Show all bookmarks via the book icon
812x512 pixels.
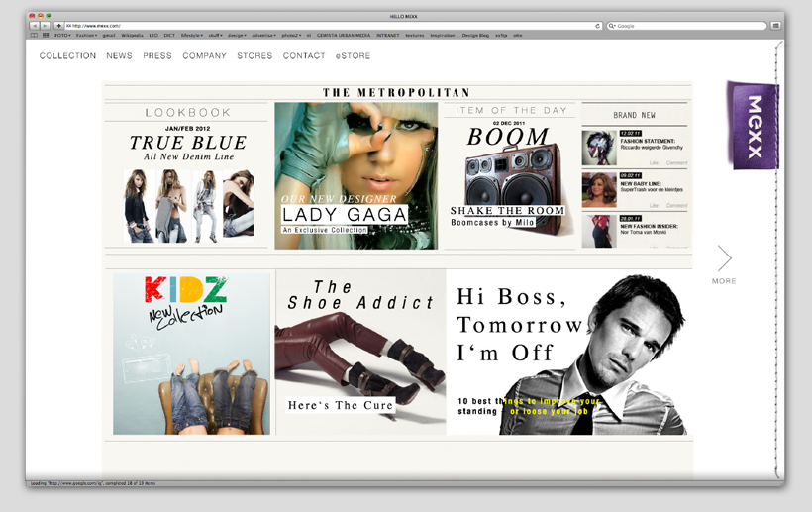coord(35,36)
